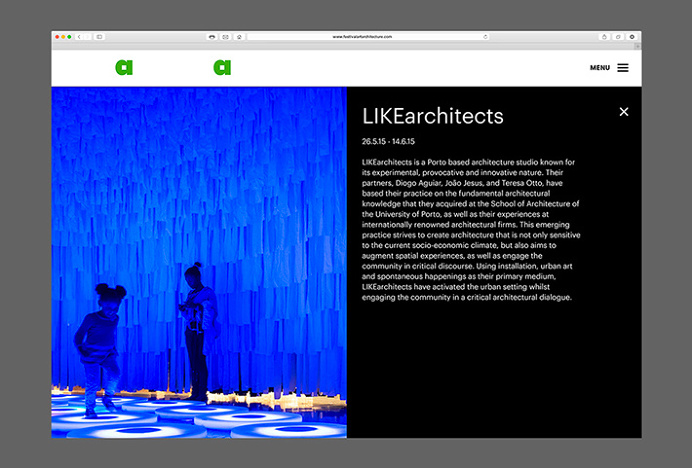
Task: Click the print icon in toolbar
Action: point(212,37)
